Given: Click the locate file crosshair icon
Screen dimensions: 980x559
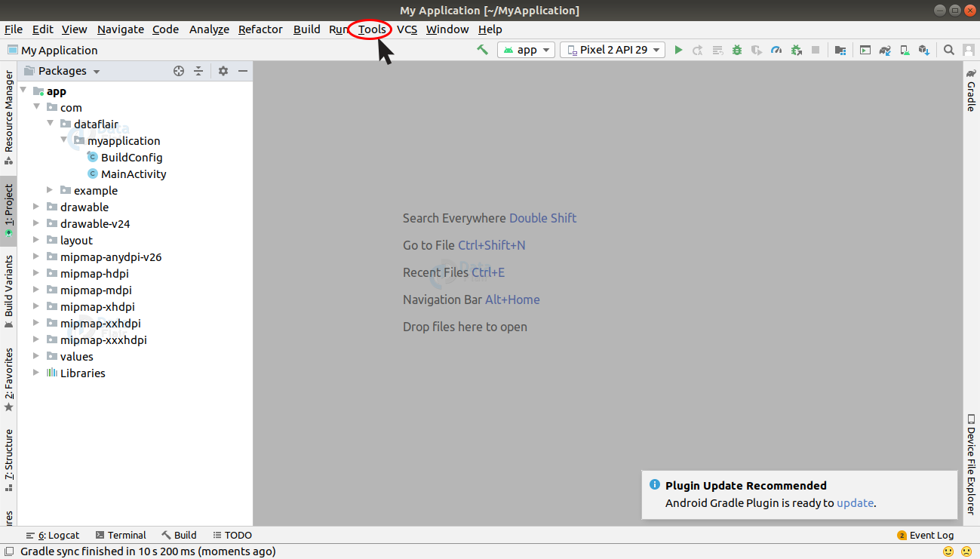Looking at the screenshot, I should [x=179, y=71].
